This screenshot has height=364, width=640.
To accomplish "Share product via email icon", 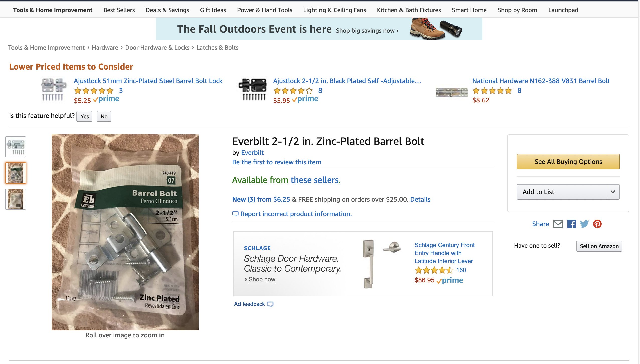I will pyautogui.click(x=558, y=224).
